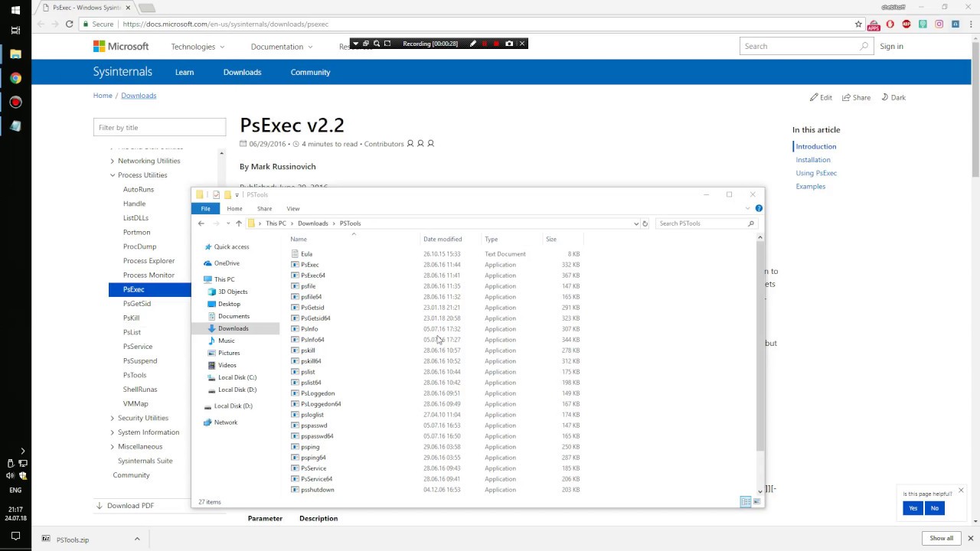980x551 pixels.
Task: Open Action Center notifications icon
Action: point(15,537)
